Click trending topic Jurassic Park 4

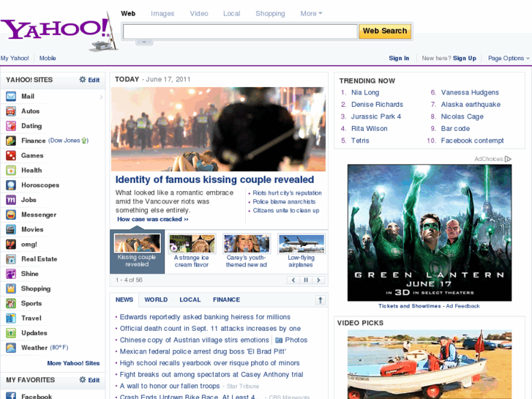pyautogui.click(x=376, y=116)
